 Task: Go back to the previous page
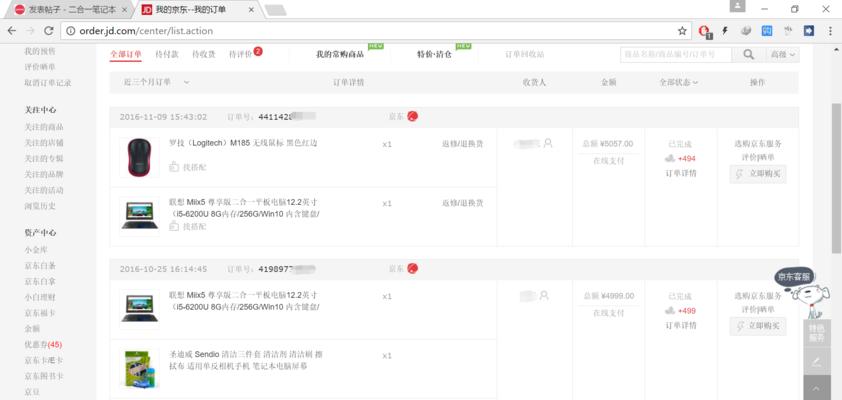tap(11, 31)
